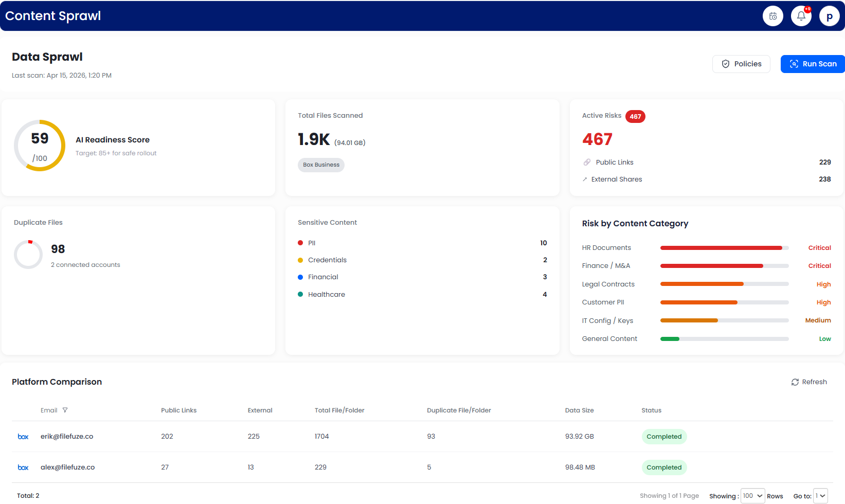The image size is (845, 504).
Task: Click the Box logo for erik@filefuze.co
Action: click(x=23, y=437)
